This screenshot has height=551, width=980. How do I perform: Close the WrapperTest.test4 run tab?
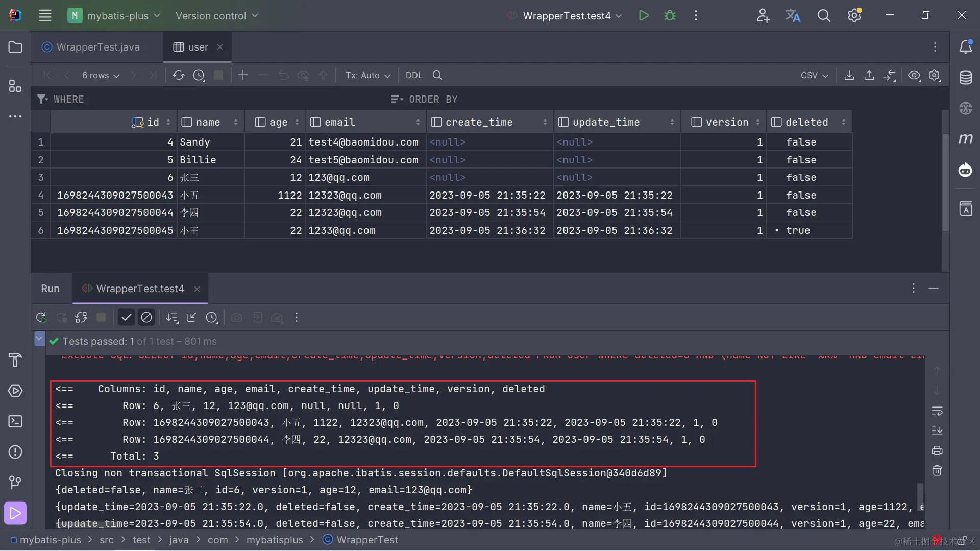pyautogui.click(x=197, y=289)
